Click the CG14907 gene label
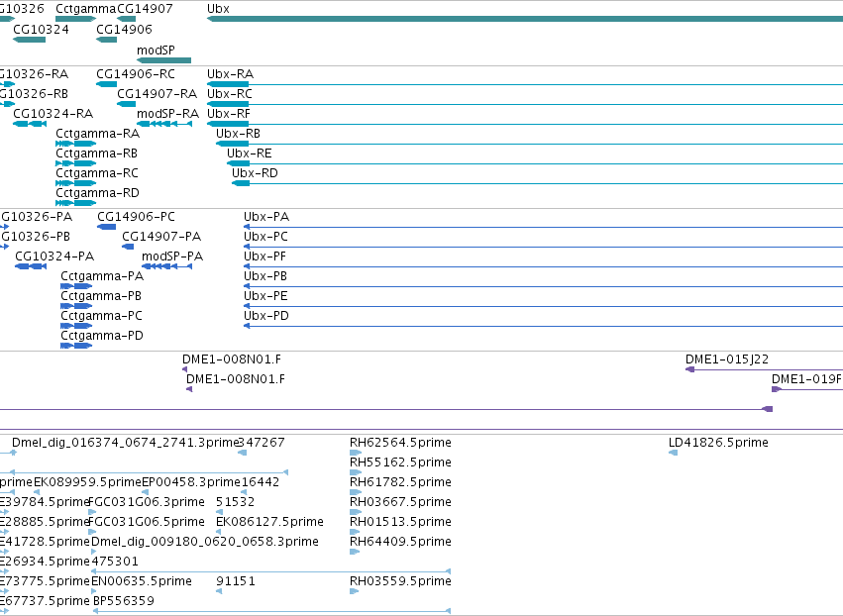843x616 pixels. [x=145, y=9]
